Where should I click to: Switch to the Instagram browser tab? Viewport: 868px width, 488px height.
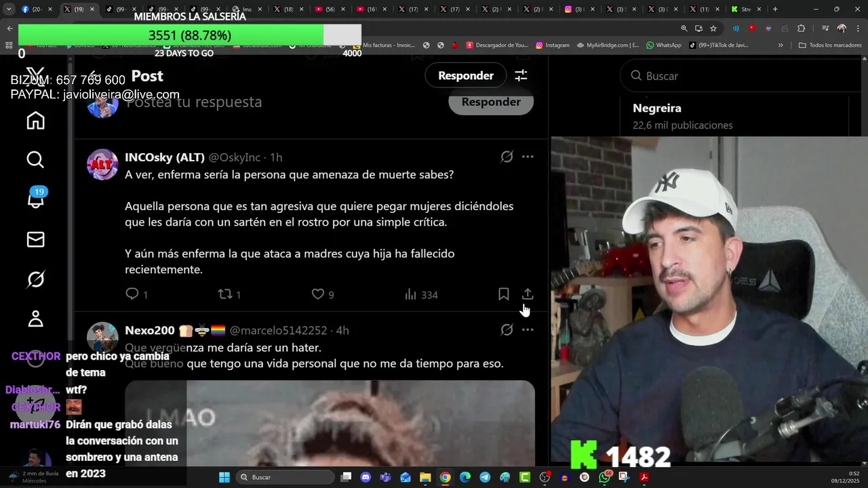[x=578, y=9]
